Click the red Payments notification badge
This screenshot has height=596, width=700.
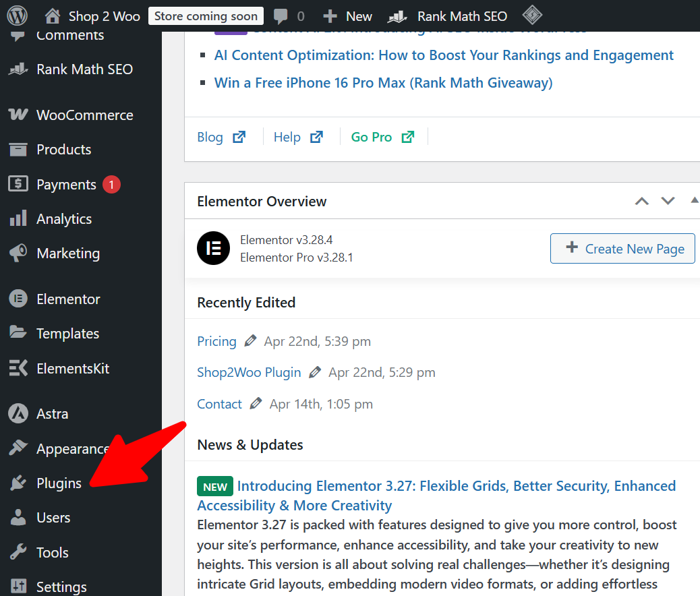click(111, 184)
